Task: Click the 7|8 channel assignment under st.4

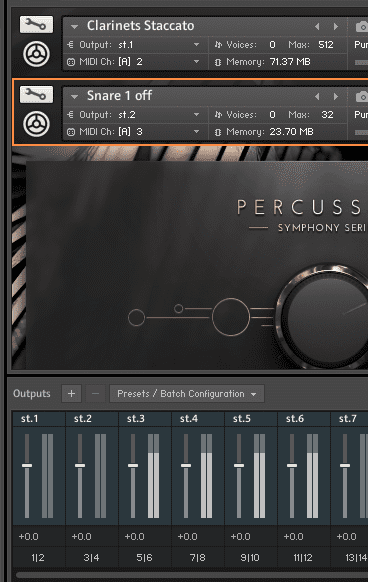Action: point(197,558)
